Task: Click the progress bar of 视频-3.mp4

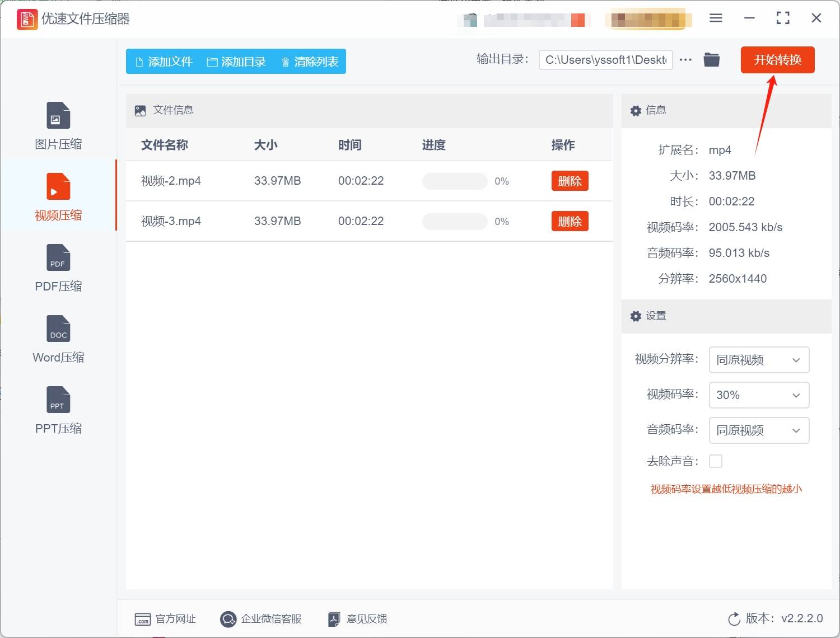Action: [455, 222]
